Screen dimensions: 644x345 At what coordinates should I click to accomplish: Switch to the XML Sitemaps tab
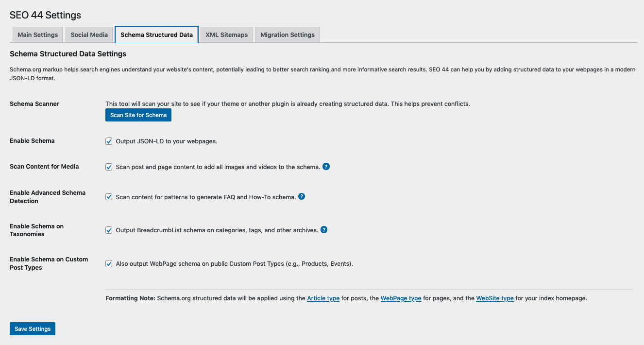pos(226,34)
